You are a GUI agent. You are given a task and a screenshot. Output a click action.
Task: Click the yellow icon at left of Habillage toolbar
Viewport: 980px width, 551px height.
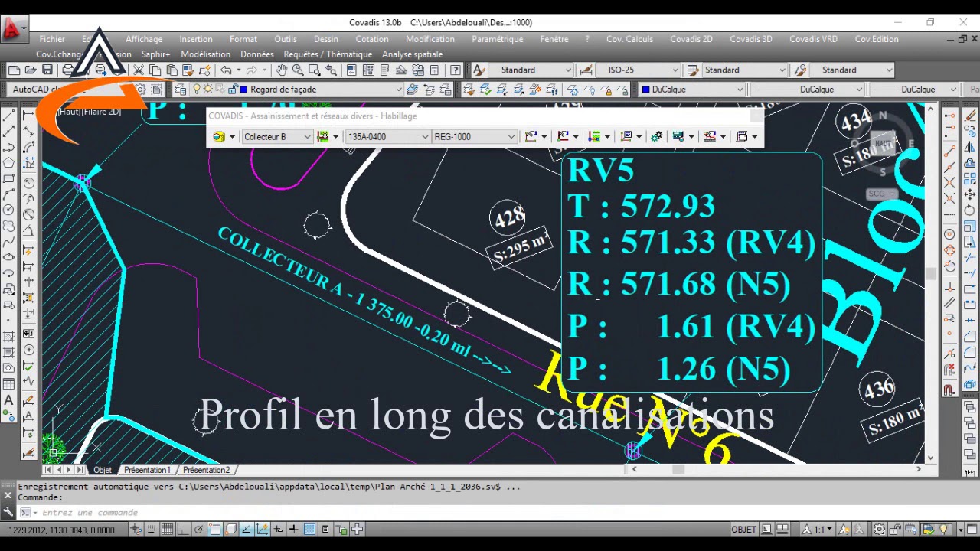point(219,136)
